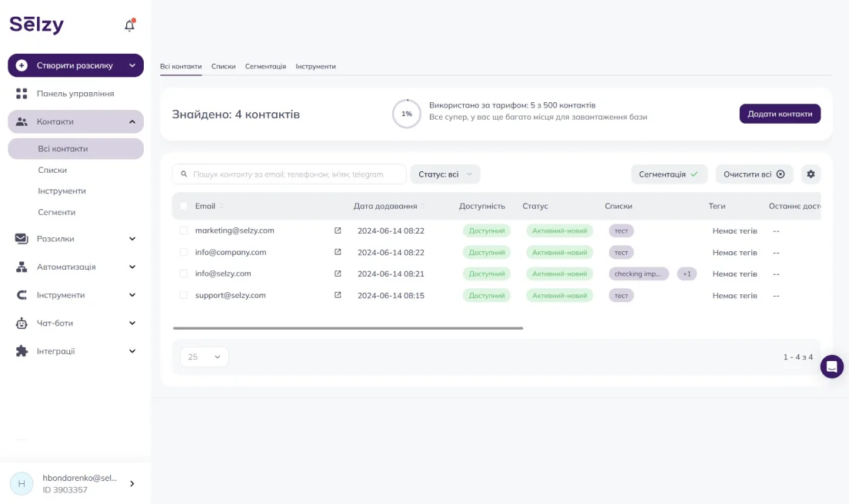849x504 pixels.
Task: Click the horizontal table scrollbar
Action: coord(348,328)
